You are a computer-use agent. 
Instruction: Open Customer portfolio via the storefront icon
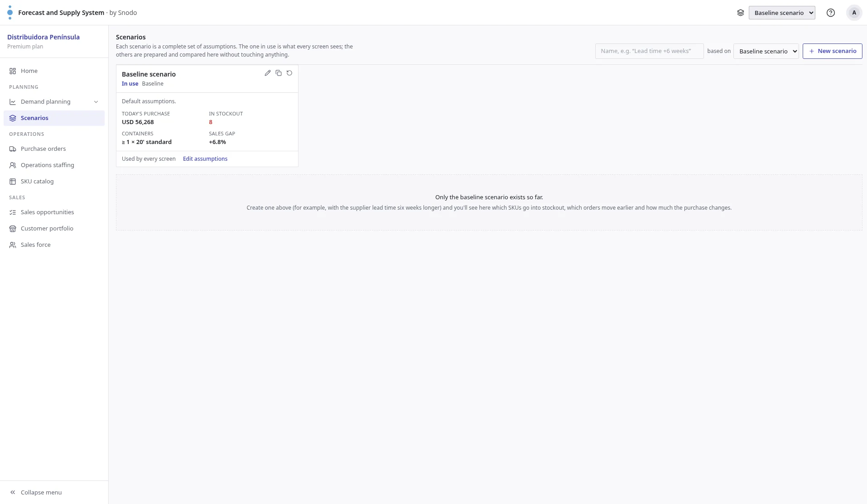[13, 229]
